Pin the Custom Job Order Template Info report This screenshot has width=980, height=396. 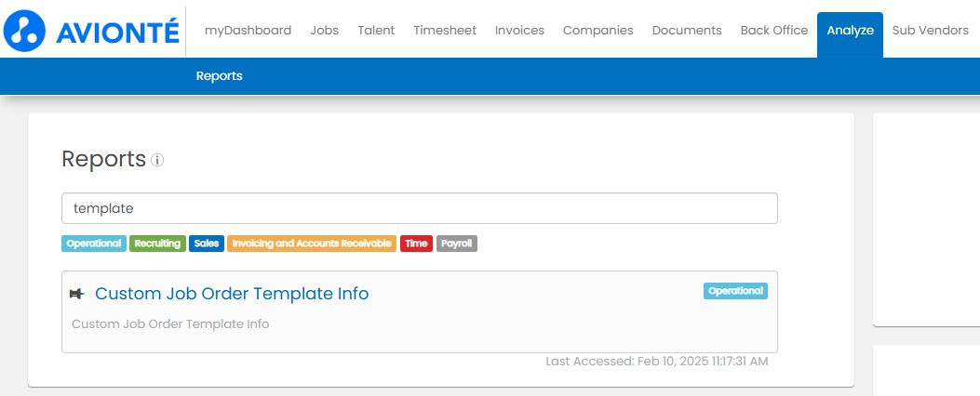coord(76,294)
